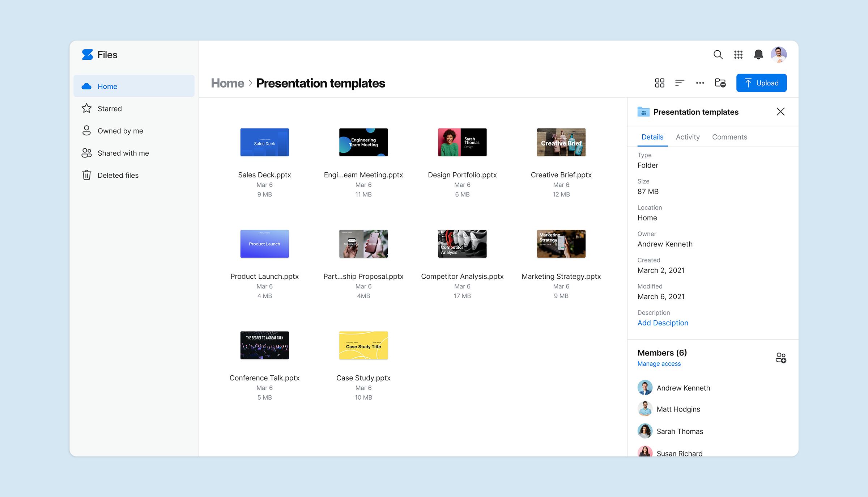Click the trash icon for Deleted files

pyautogui.click(x=86, y=175)
